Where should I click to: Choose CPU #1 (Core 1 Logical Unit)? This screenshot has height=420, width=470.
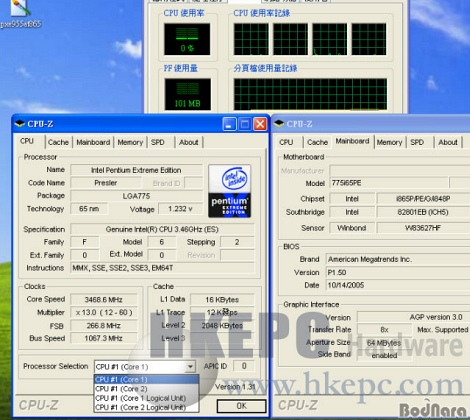tap(146, 398)
